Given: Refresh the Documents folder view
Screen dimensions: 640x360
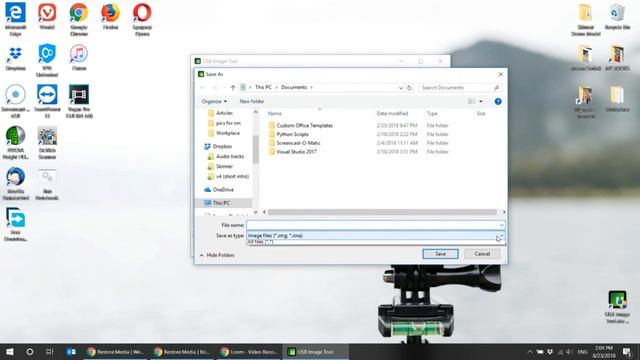Looking at the screenshot, I should coord(409,87).
